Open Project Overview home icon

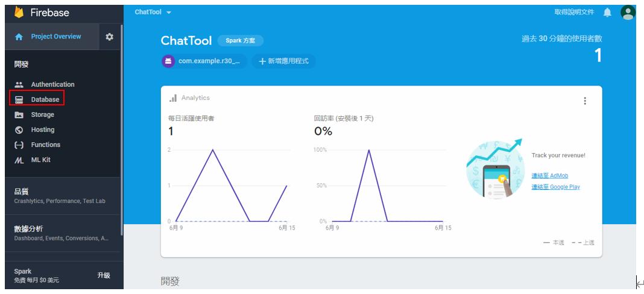(19, 37)
